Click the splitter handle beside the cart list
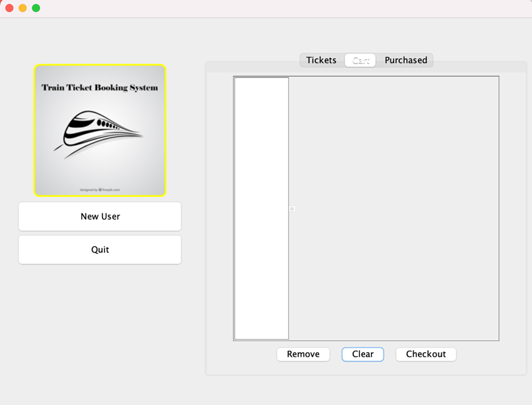 (291, 209)
